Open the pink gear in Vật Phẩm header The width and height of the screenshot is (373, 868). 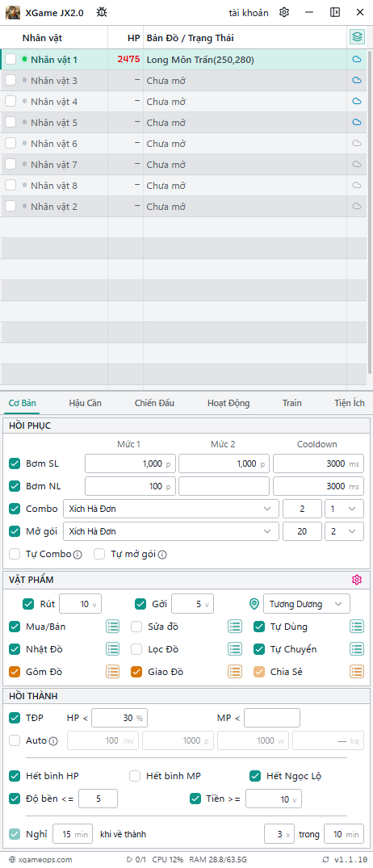point(356,580)
